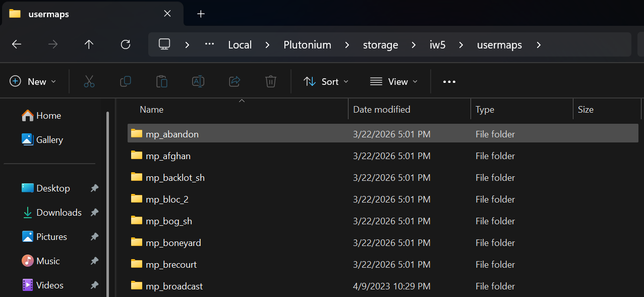Close the usermaps tab

(167, 14)
